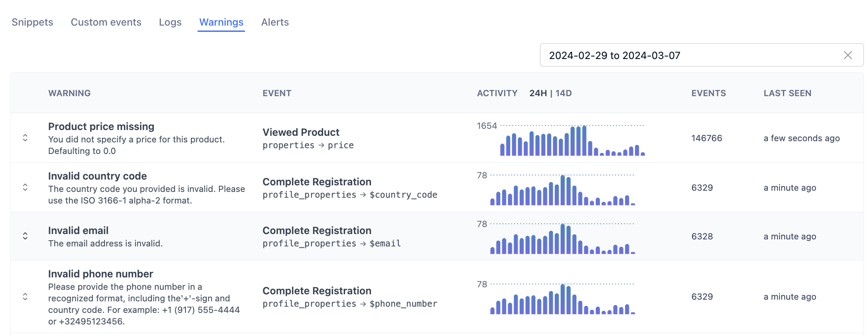Click the Last Seen column header
The height and width of the screenshot is (336, 868).
(x=787, y=93)
